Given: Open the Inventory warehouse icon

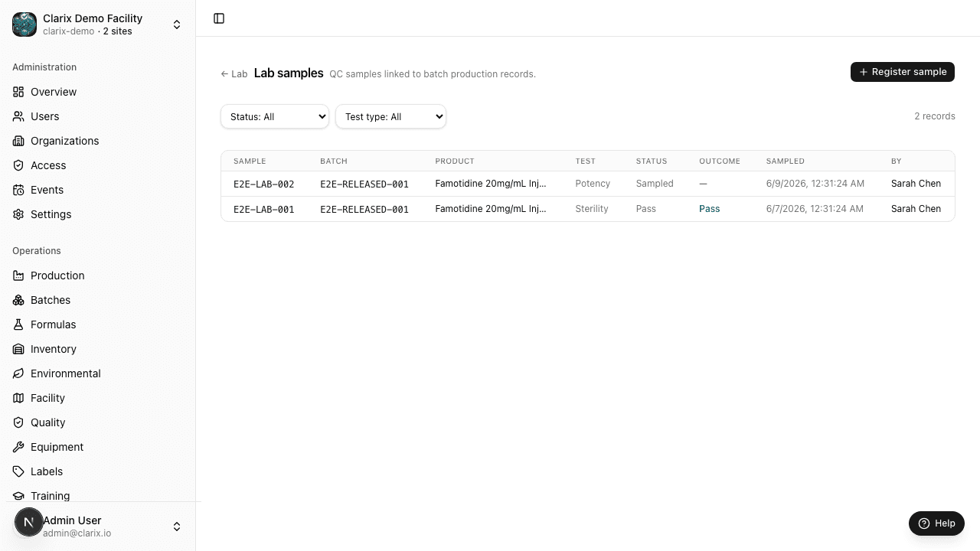Looking at the screenshot, I should [x=18, y=349].
